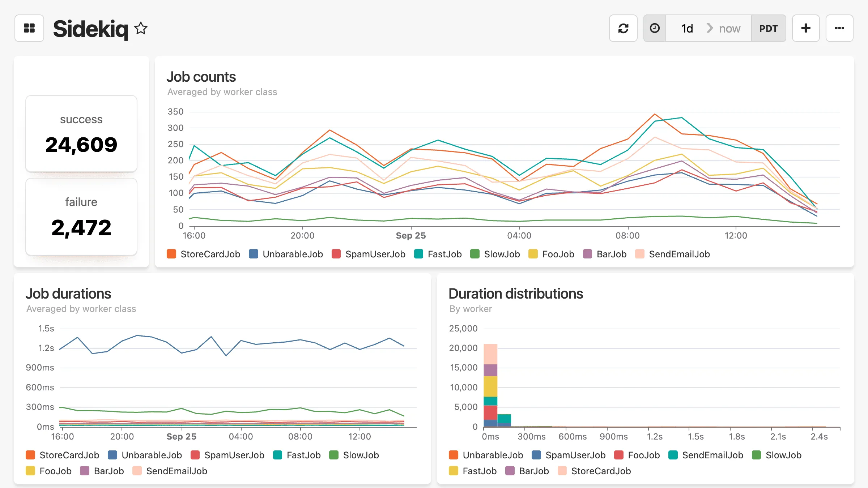Image resolution: width=868 pixels, height=488 pixels.
Task: Open the 'now' end time selector
Action: pyautogui.click(x=730, y=28)
